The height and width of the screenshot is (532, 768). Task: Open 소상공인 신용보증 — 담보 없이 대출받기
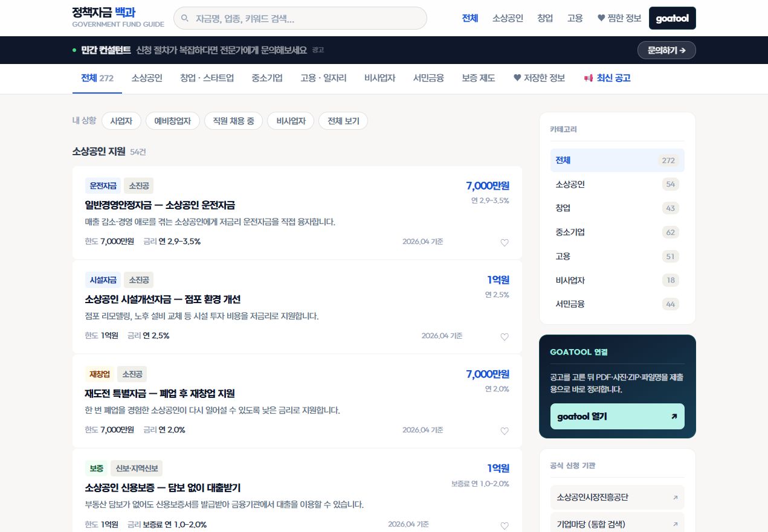[163, 488]
